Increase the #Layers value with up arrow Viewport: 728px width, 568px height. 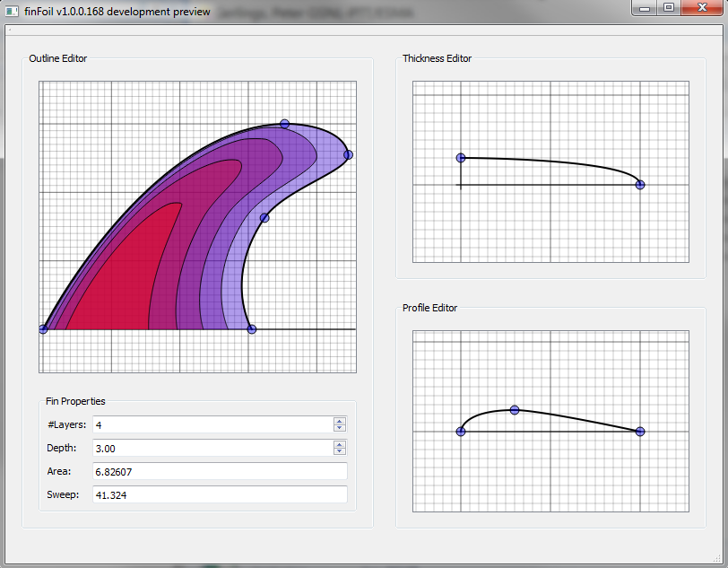pyautogui.click(x=339, y=421)
